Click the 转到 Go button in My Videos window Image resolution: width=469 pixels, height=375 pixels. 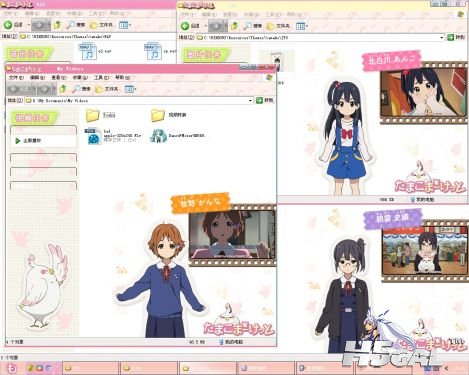[265, 100]
